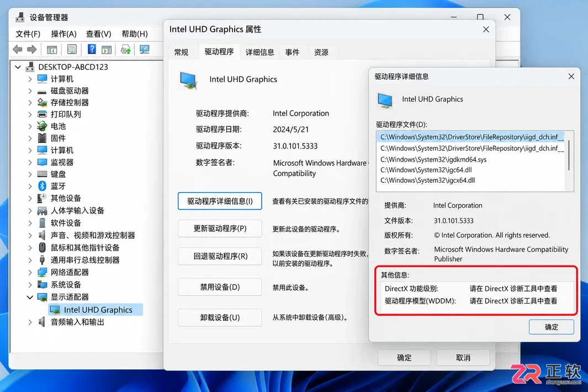Expand the 电池 node
Image resolution: width=588 pixels, height=392 pixels.
click(x=30, y=126)
